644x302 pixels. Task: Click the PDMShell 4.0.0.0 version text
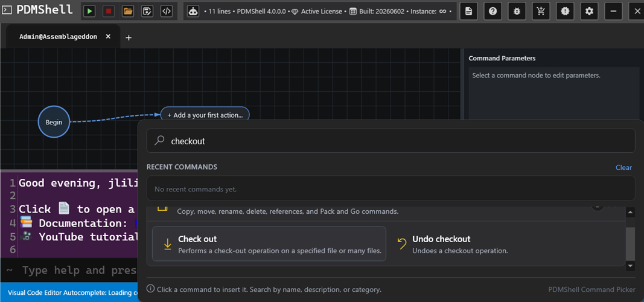pyautogui.click(x=261, y=11)
